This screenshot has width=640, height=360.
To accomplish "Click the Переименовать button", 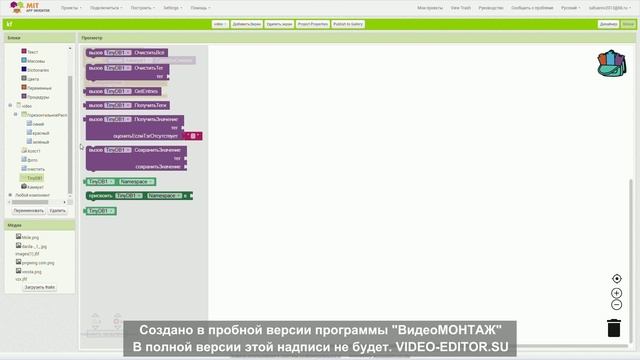I will point(29,211).
